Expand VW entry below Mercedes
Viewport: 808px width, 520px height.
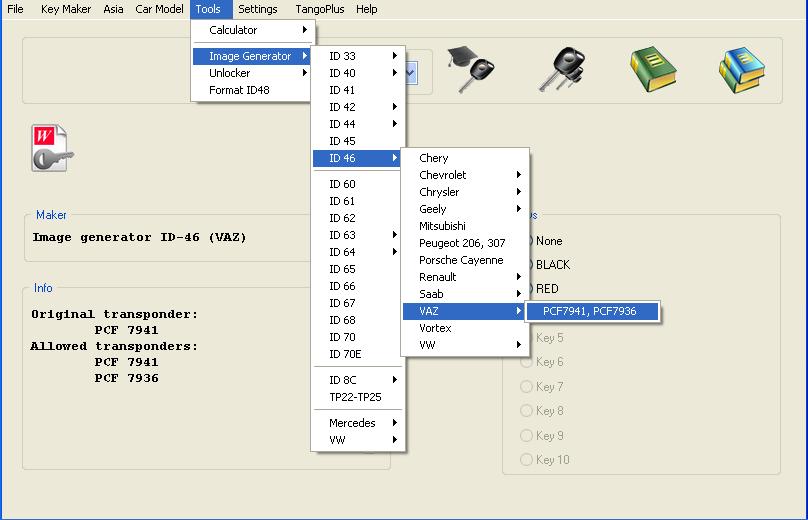pos(357,439)
